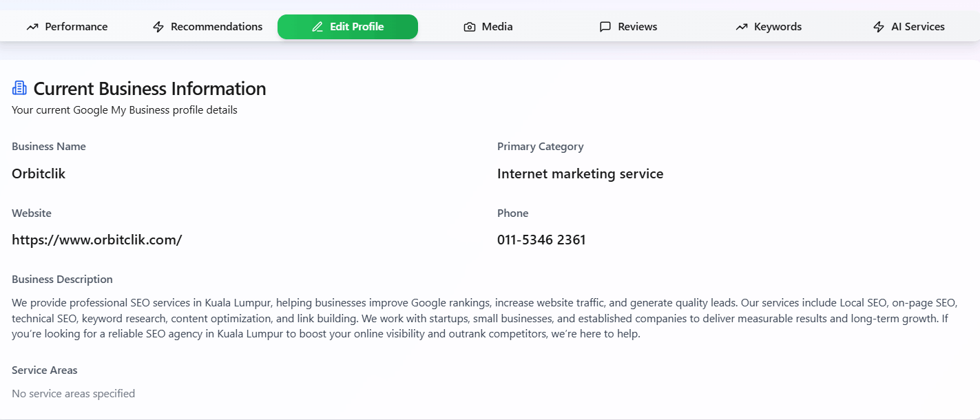Switch to the Performance tab
980x420 pixels.
click(76, 27)
